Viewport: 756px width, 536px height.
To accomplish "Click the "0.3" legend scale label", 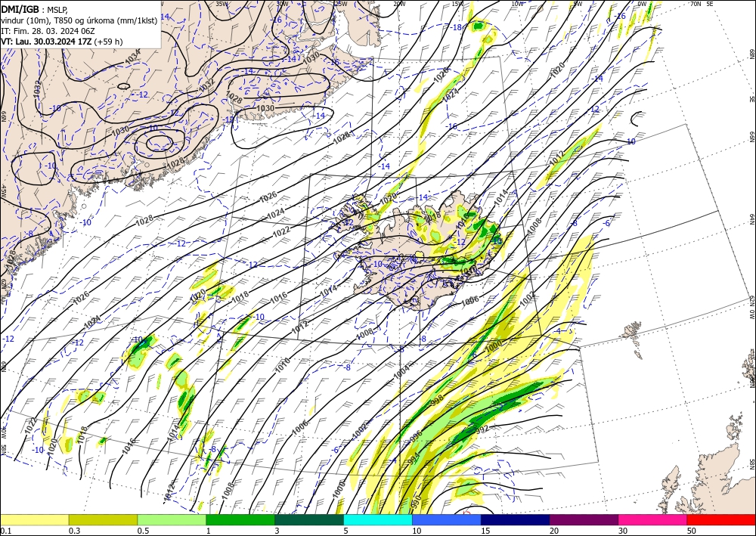I will [x=74, y=531].
